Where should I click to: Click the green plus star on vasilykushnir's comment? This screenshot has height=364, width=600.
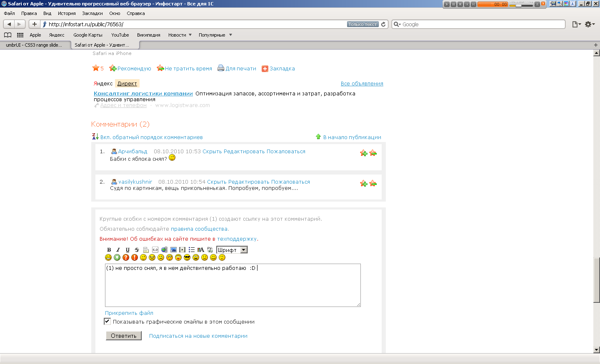tap(364, 184)
